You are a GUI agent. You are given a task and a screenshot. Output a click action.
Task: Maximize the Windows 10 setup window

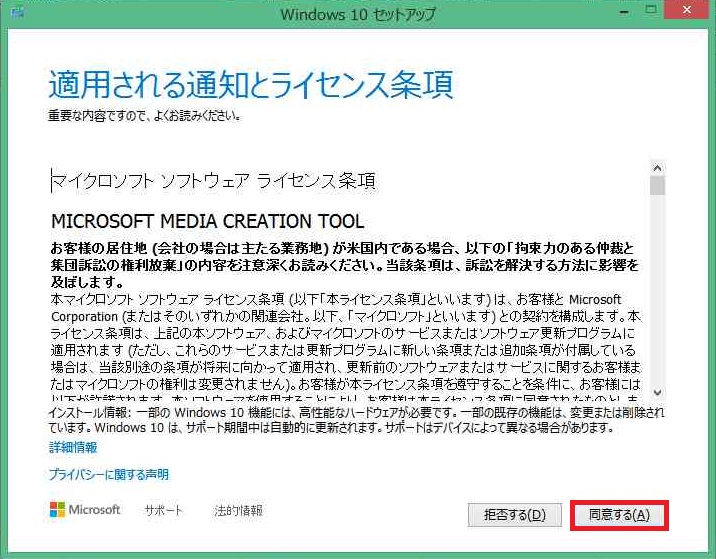point(651,10)
